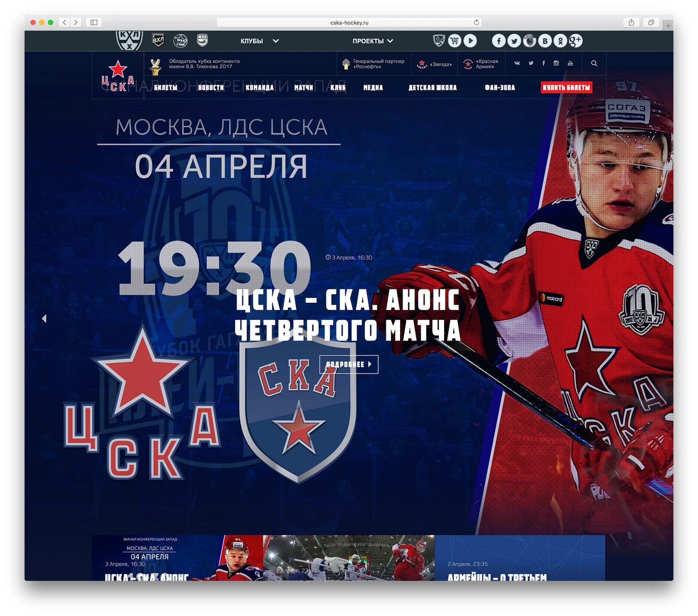Go back with Safari's back arrow
This screenshot has height=616, width=698.
click(x=65, y=22)
